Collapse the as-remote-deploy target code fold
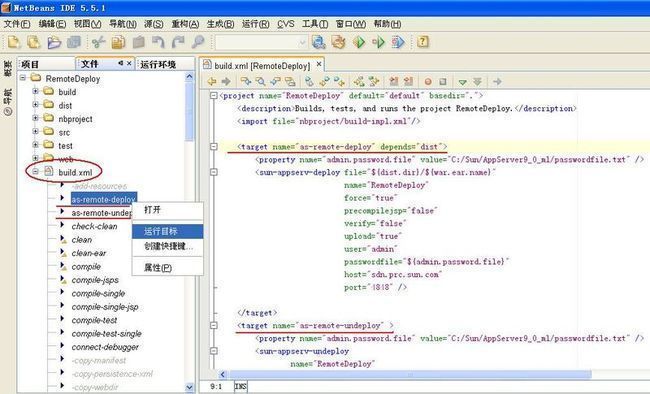 pyautogui.click(x=214, y=146)
